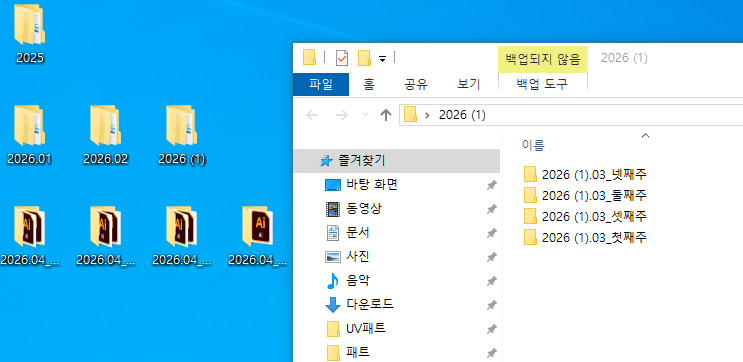Viewport: 743px width, 362px height.
Task: Select the 2026.02 desktop folder
Action: (106, 136)
